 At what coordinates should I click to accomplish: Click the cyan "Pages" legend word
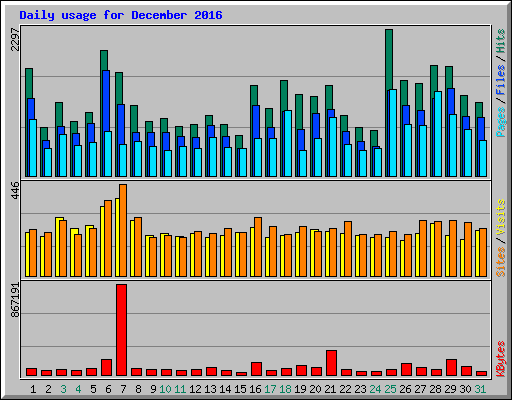tap(501, 122)
